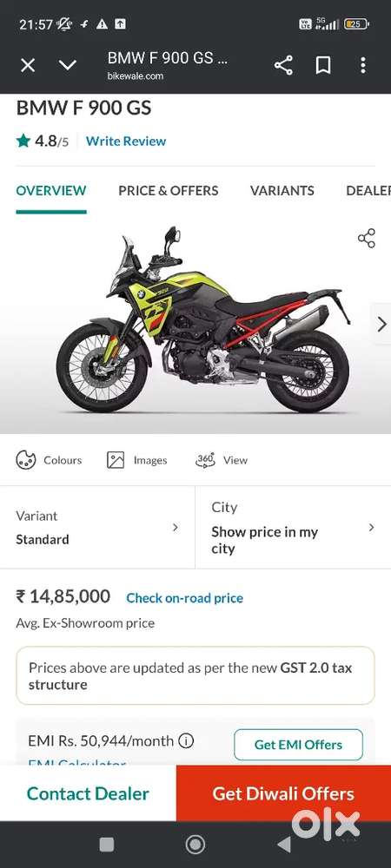Expand the tab down-chevron in header
The width and height of the screenshot is (391, 868).
[68, 66]
